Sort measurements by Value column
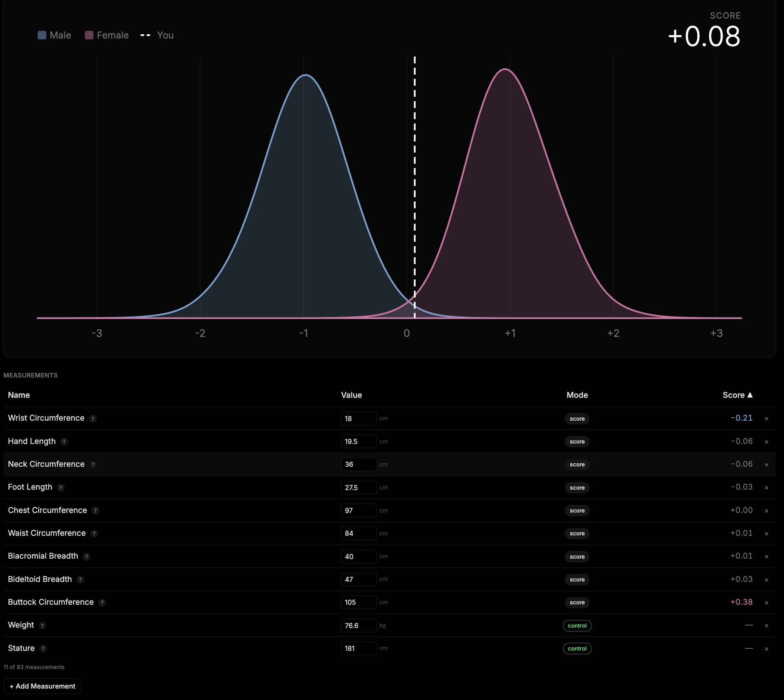This screenshot has height=700, width=784. tap(351, 395)
